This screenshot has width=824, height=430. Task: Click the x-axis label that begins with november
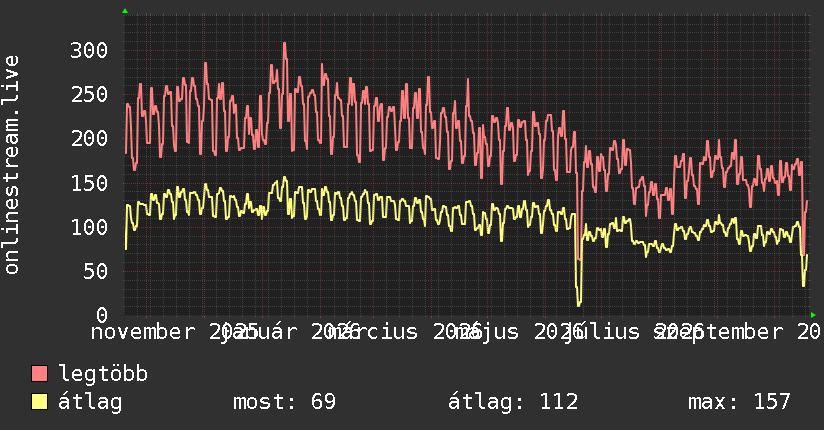(x=173, y=332)
